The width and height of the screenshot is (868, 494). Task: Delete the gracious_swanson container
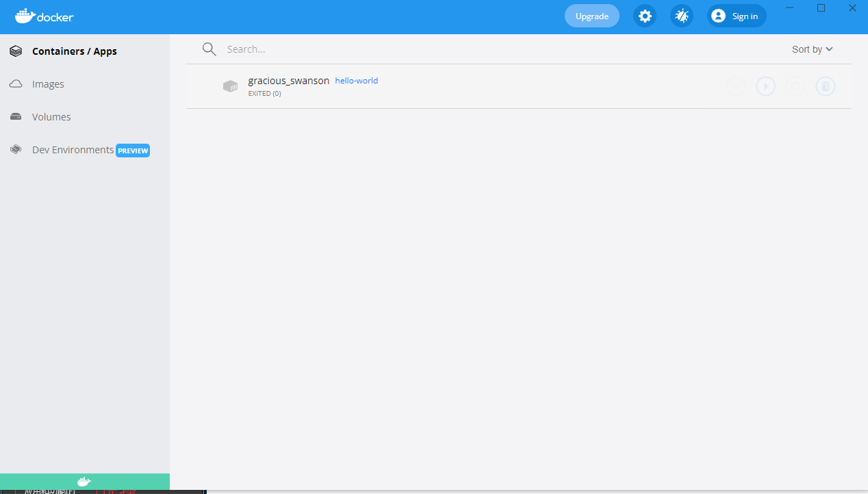tap(826, 86)
